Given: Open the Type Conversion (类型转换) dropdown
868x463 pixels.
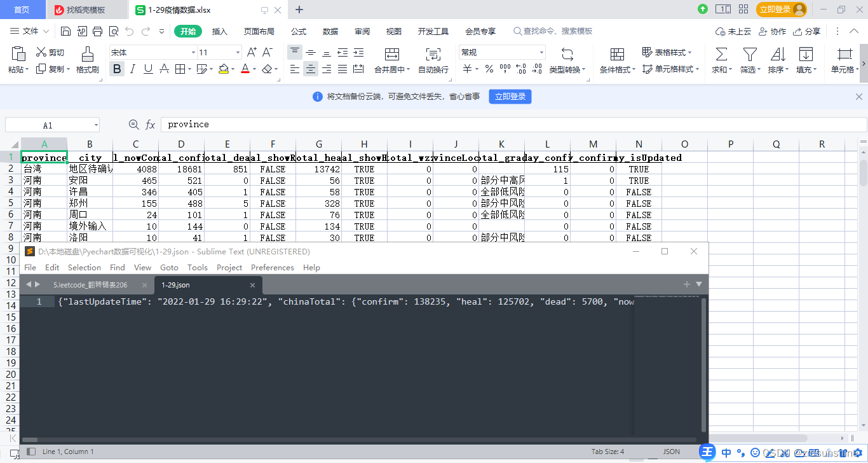Looking at the screenshot, I should point(584,70).
